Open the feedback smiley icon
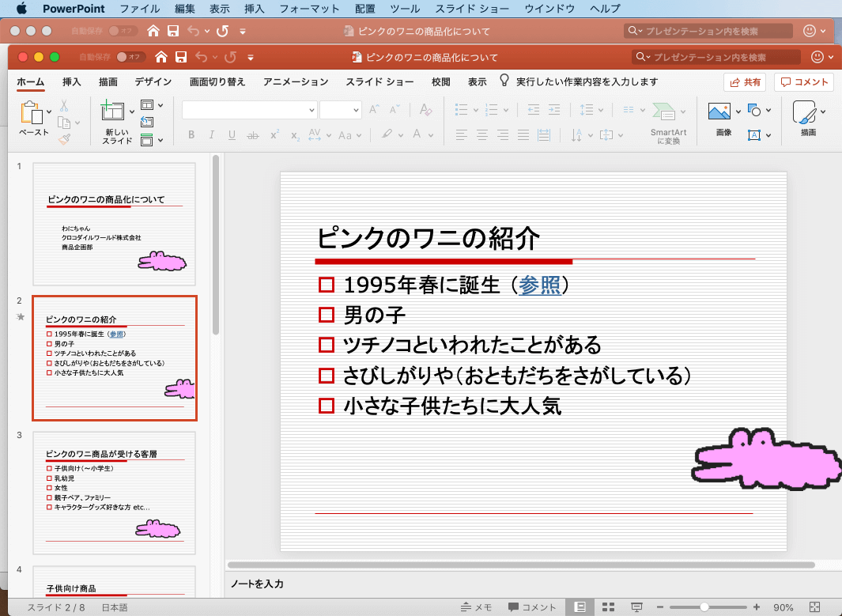Screen dimensions: 842x616 click(x=817, y=57)
